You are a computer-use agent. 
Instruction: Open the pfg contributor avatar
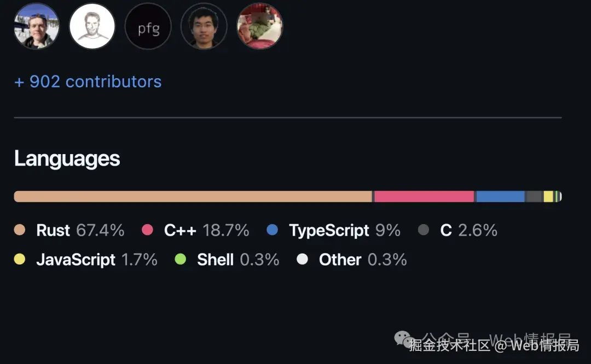[148, 26]
